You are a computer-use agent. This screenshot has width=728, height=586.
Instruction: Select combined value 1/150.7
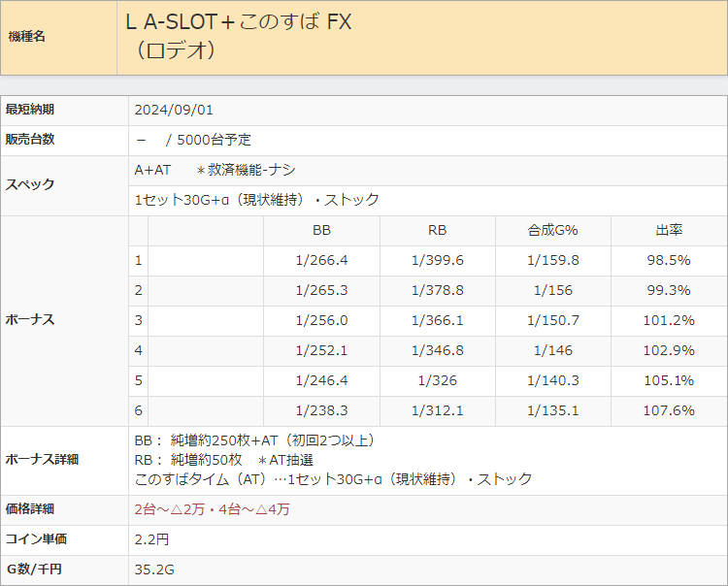point(552,320)
